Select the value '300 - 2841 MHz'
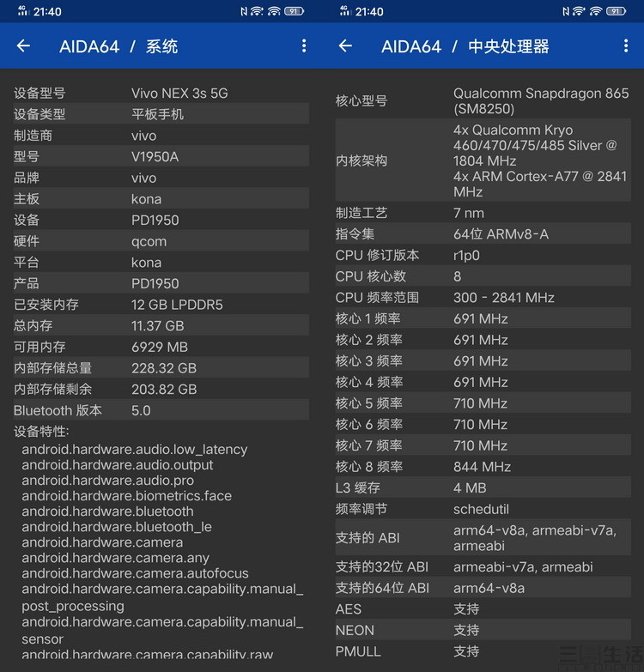 click(504, 297)
